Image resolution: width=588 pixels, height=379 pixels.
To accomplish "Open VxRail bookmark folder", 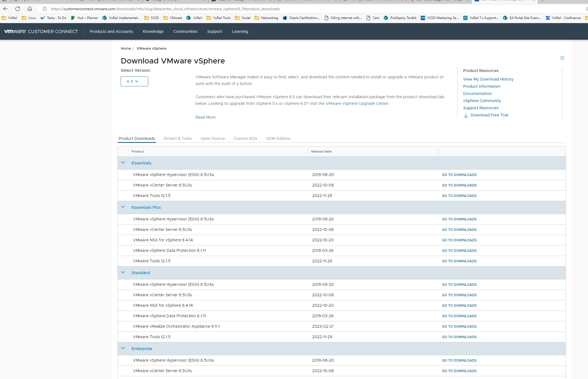I will tap(10, 18).
